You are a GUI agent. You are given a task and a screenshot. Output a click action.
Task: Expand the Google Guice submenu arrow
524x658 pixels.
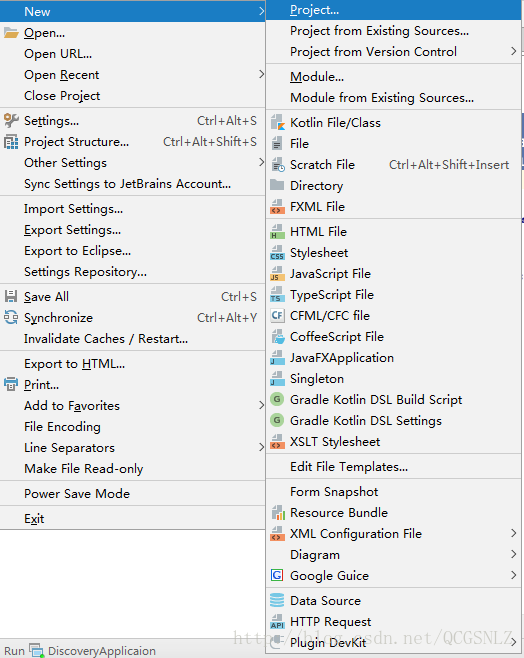tap(514, 575)
